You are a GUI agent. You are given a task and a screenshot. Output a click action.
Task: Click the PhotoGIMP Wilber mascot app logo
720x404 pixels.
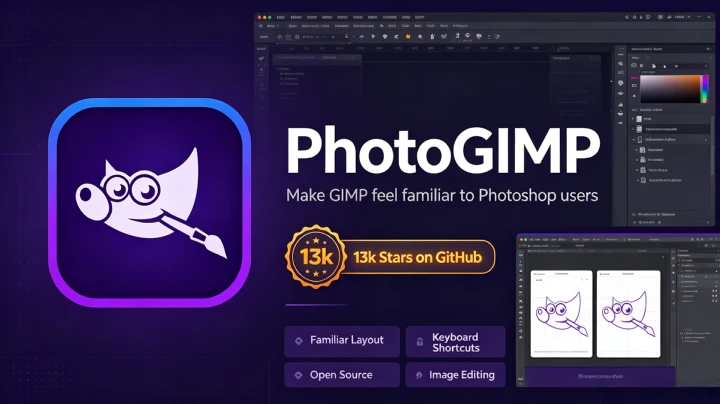[x=149, y=202]
